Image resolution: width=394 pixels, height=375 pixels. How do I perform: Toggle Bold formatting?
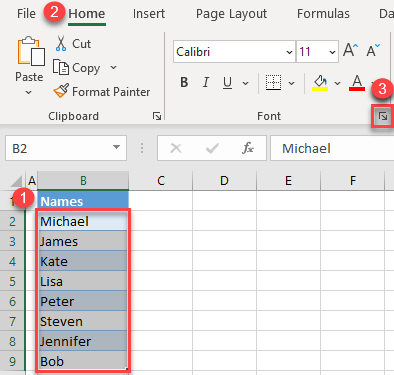coord(184,82)
